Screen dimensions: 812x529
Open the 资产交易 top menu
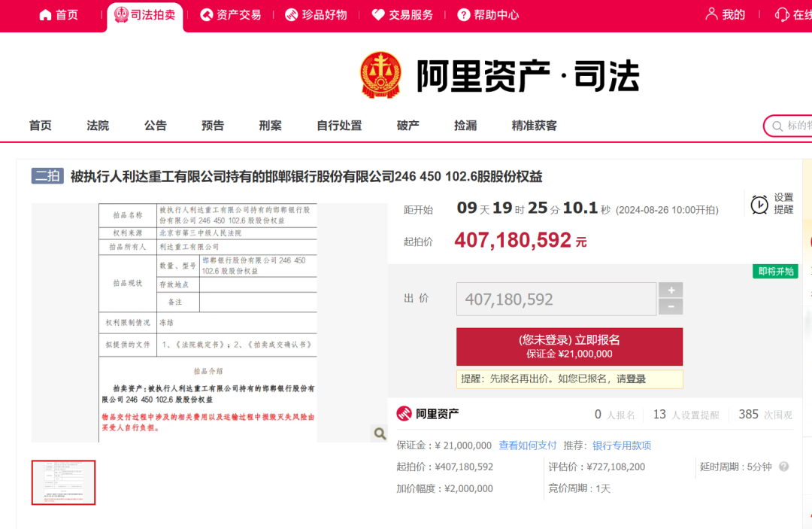tap(231, 15)
